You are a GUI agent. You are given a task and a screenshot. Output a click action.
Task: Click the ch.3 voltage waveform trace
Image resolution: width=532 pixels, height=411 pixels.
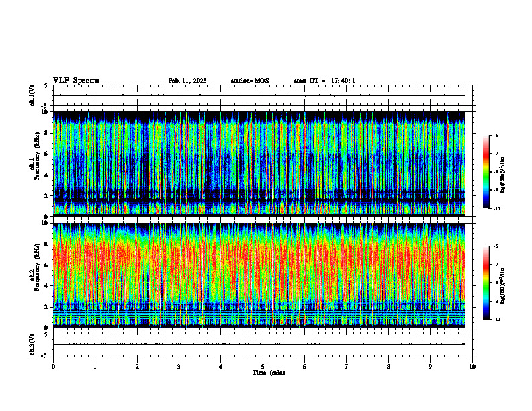(x=259, y=345)
